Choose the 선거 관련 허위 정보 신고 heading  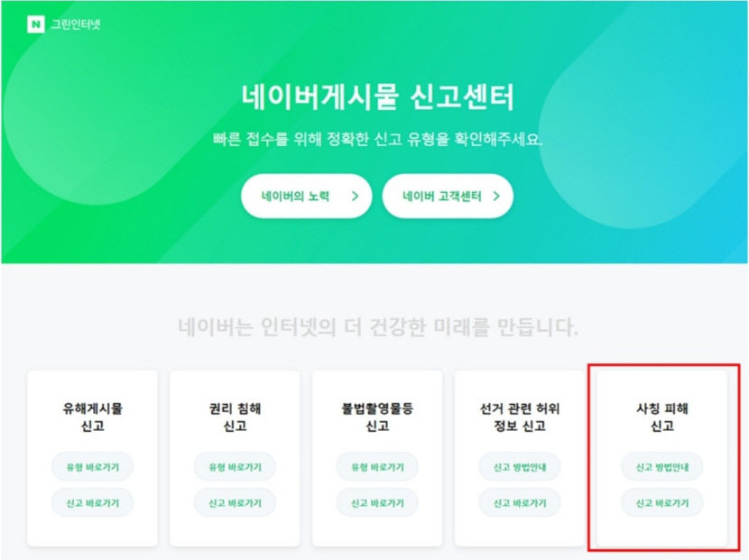click(520, 417)
